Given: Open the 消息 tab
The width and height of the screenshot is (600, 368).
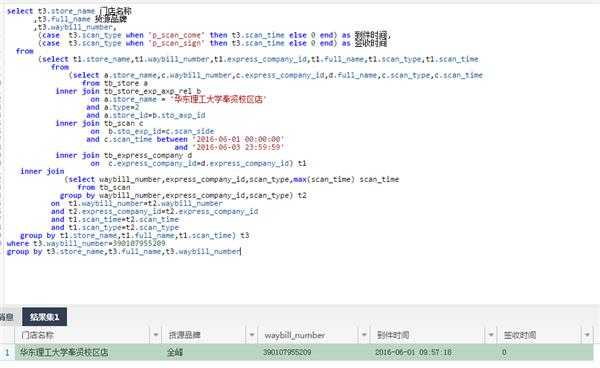Looking at the screenshot, I should point(6,317).
